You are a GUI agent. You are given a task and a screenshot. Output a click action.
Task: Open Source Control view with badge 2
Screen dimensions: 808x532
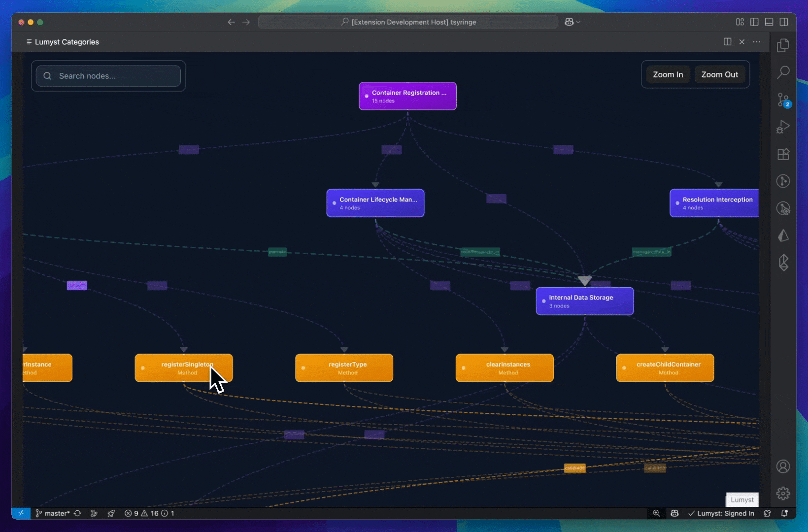783,100
